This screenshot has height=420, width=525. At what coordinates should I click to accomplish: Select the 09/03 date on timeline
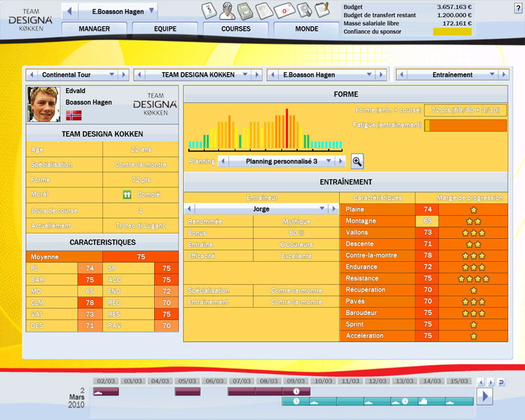[x=295, y=381]
